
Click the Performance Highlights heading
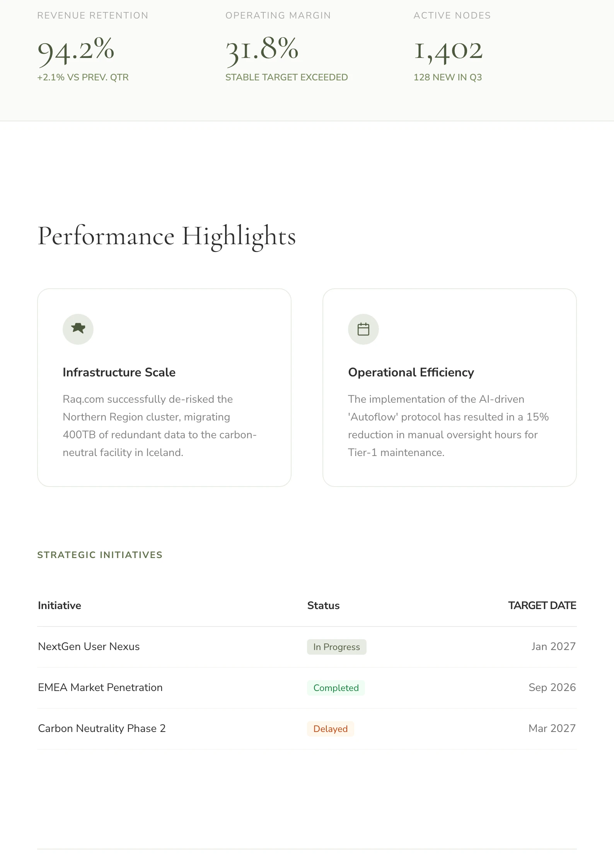[x=167, y=236]
